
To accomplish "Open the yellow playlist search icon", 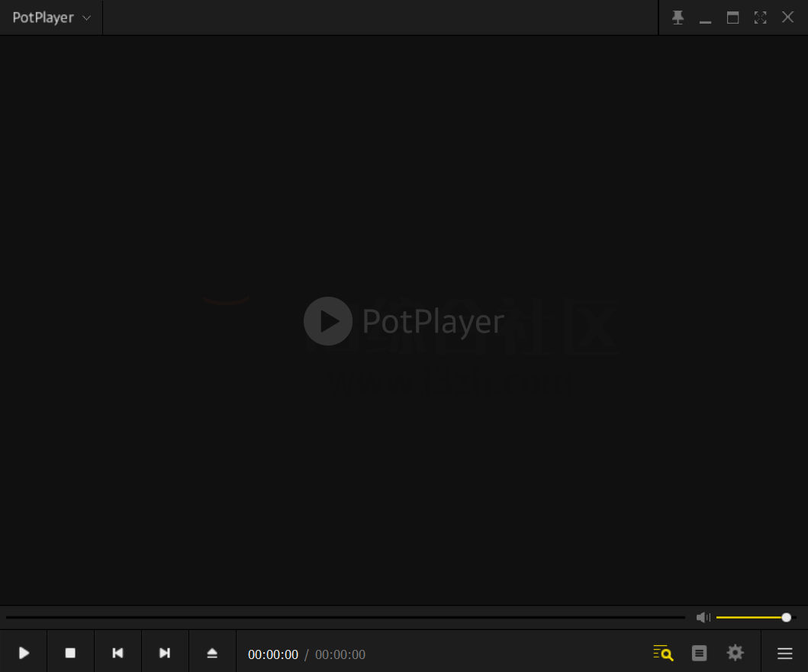I will click(x=663, y=653).
